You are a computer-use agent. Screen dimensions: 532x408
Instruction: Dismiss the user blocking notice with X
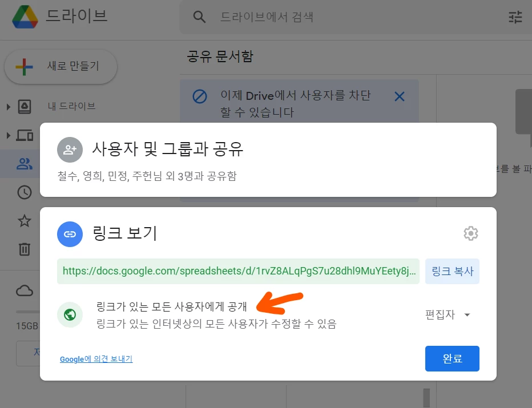coord(399,96)
